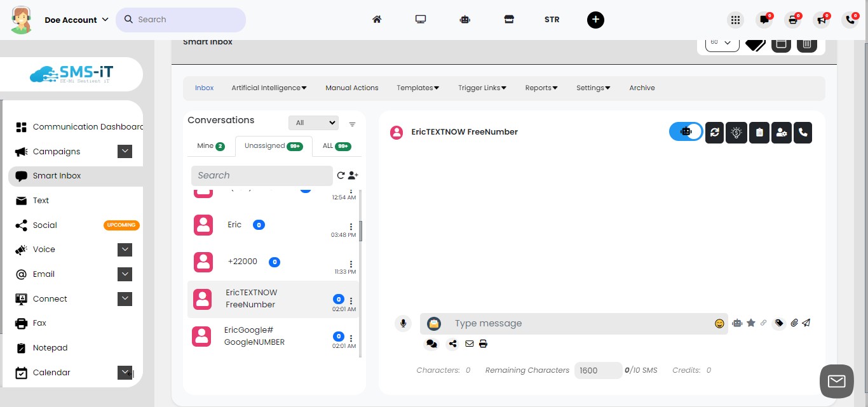Expand the Artificial Intelligence menu
The image size is (868, 407).
click(269, 88)
